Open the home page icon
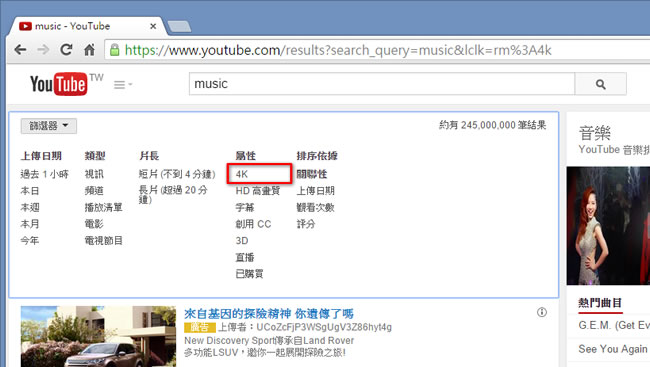 tap(90, 50)
